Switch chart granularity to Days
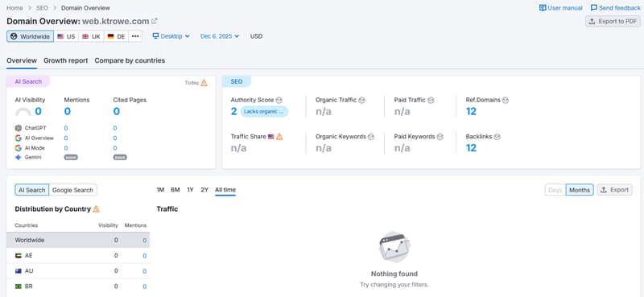The width and height of the screenshot is (644, 297). [x=555, y=190]
